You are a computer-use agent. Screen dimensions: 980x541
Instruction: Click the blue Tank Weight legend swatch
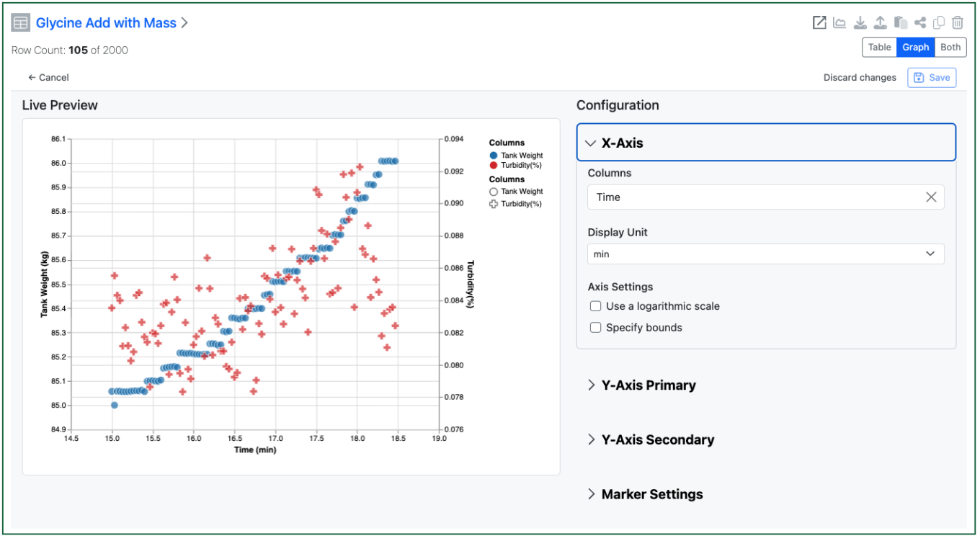(494, 156)
